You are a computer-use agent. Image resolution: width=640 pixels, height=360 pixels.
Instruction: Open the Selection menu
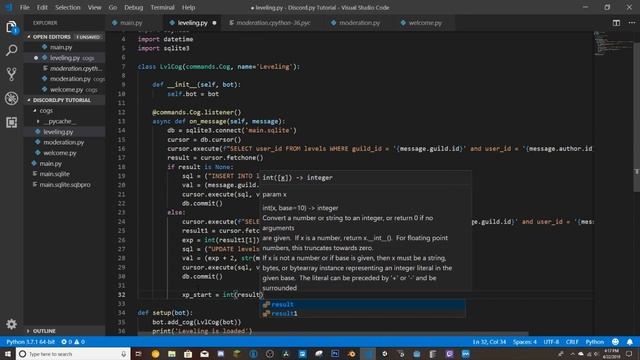(68, 7)
